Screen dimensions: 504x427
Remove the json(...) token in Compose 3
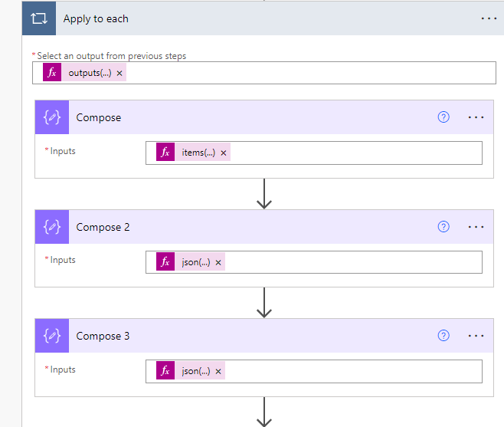pos(218,372)
